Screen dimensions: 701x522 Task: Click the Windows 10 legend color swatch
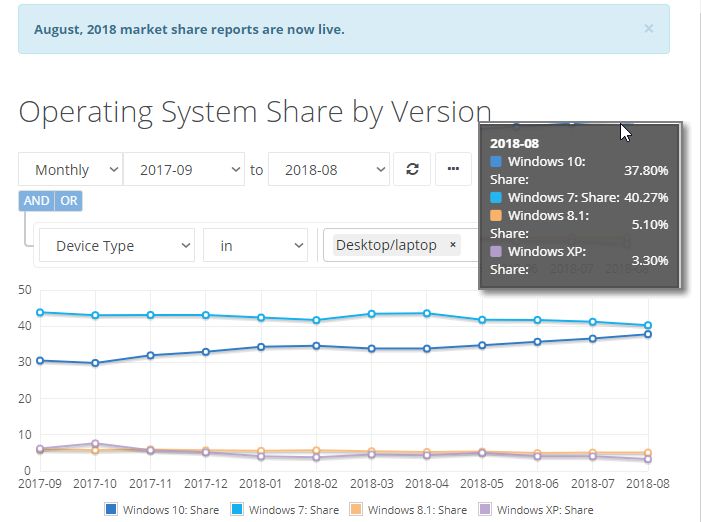tap(110, 509)
